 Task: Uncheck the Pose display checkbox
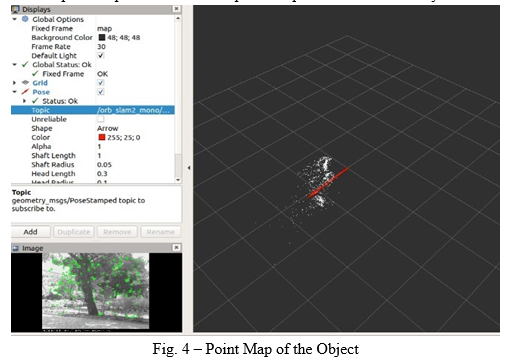pyautogui.click(x=101, y=92)
